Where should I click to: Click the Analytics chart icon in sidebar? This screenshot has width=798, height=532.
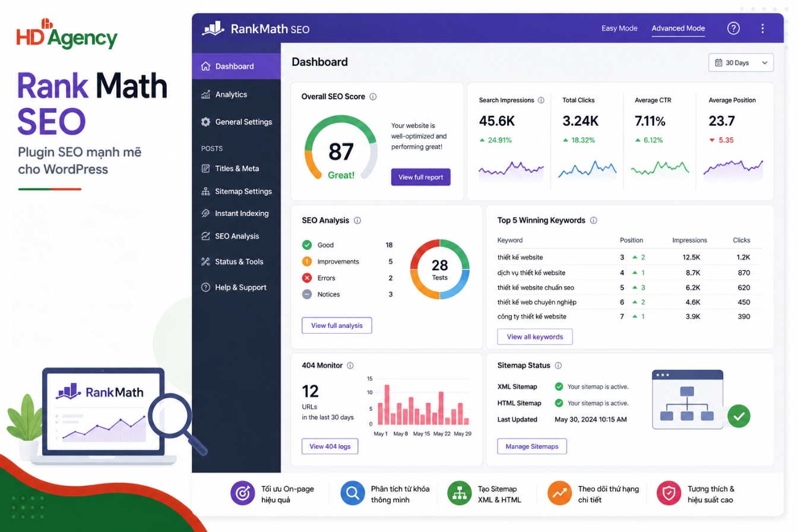click(x=206, y=94)
